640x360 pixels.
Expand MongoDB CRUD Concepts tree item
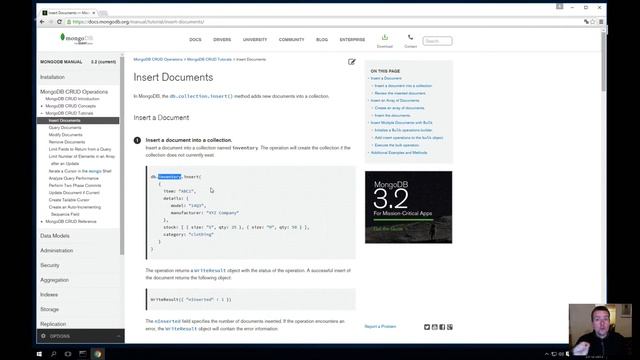tap(42, 106)
